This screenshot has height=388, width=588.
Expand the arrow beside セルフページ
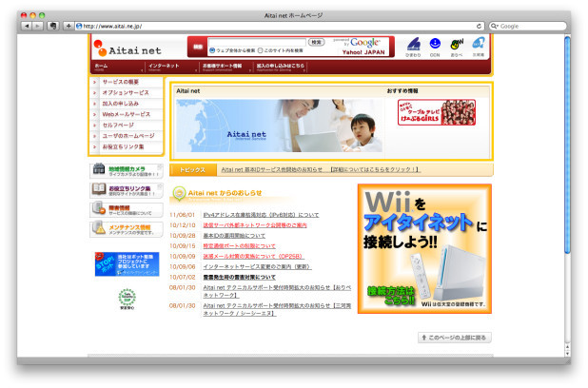94,126
